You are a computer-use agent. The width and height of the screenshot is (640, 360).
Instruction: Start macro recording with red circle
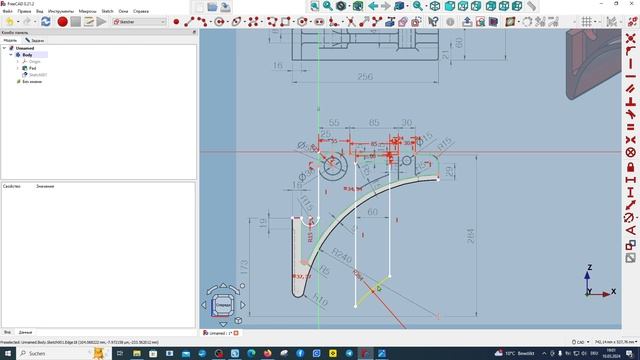click(62, 22)
